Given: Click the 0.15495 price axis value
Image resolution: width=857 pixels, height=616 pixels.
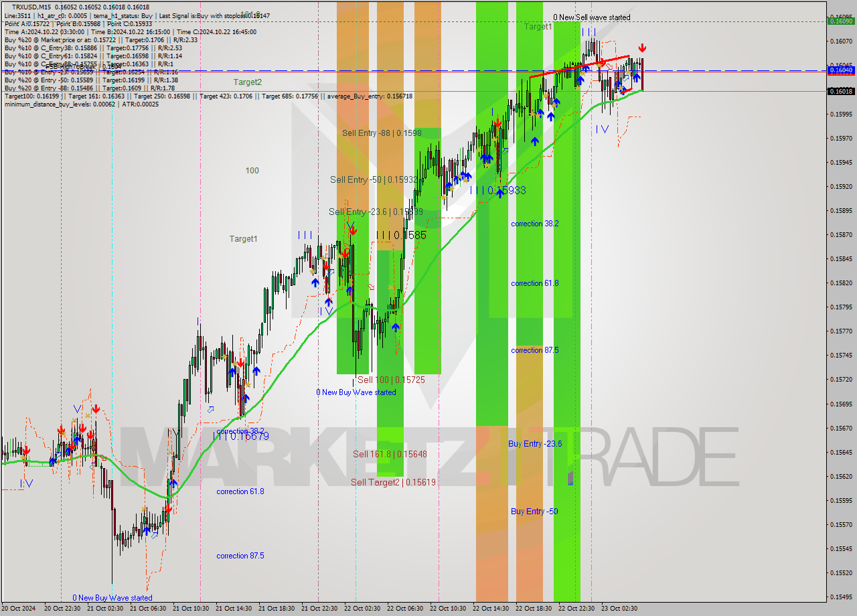Looking at the screenshot, I should click(841, 597).
